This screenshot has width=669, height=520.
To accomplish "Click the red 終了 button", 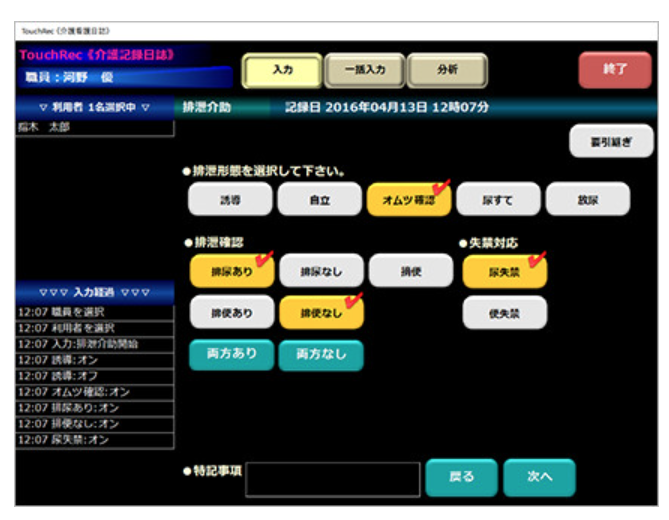I will pyautogui.click(x=615, y=70).
